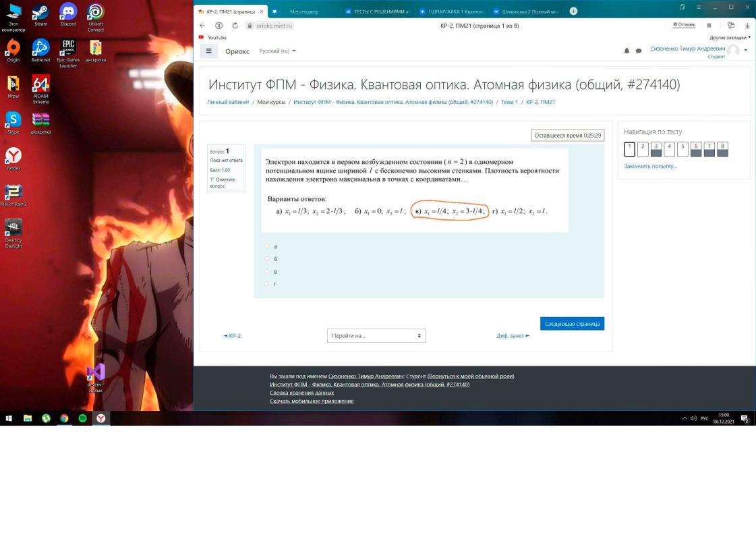Open the Skype desktop shortcut
Image resolution: width=756 pixels, height=535 pixels.
pos(13,123)
